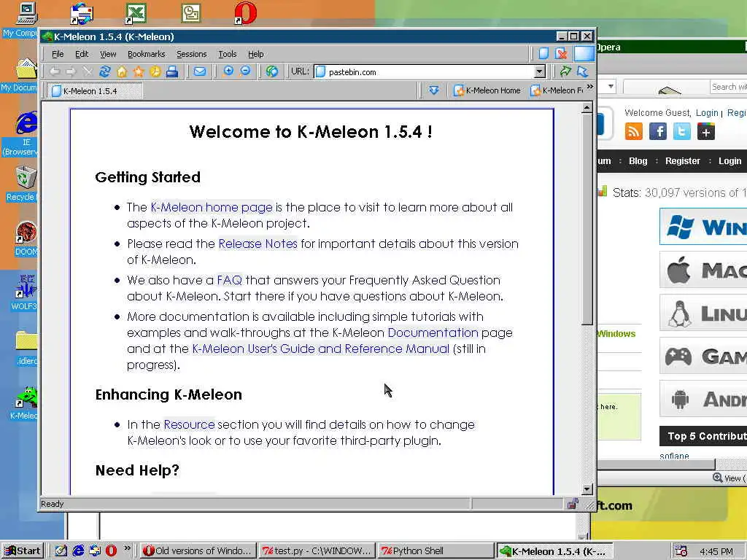
Task: Open the Release Notes link
Action: [258, 244]
